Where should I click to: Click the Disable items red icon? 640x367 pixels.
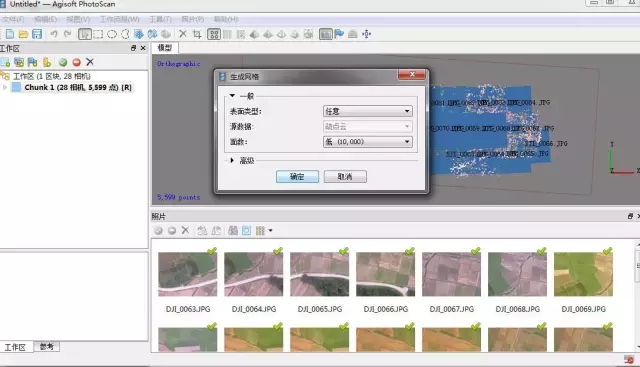[x=76, y=62]
